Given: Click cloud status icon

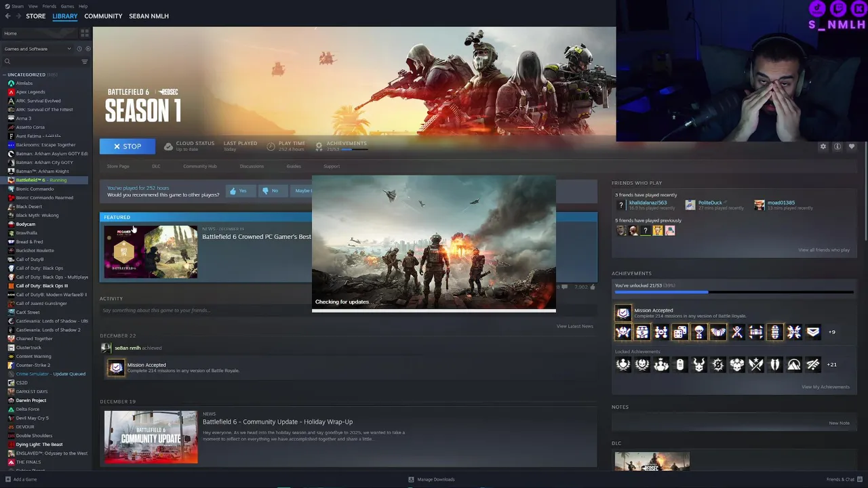Looking at the screenshot, I should click(x=168, y=146).
